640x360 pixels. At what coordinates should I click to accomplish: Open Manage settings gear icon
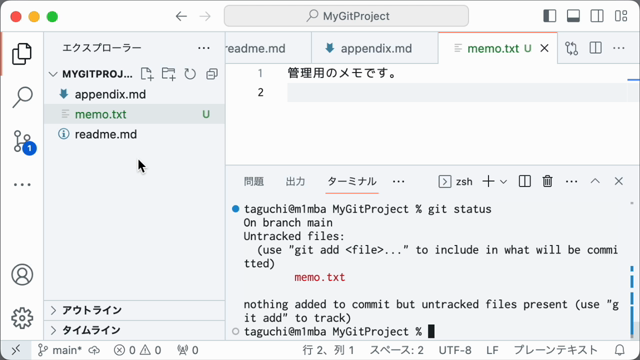click(x=22, y=318)
